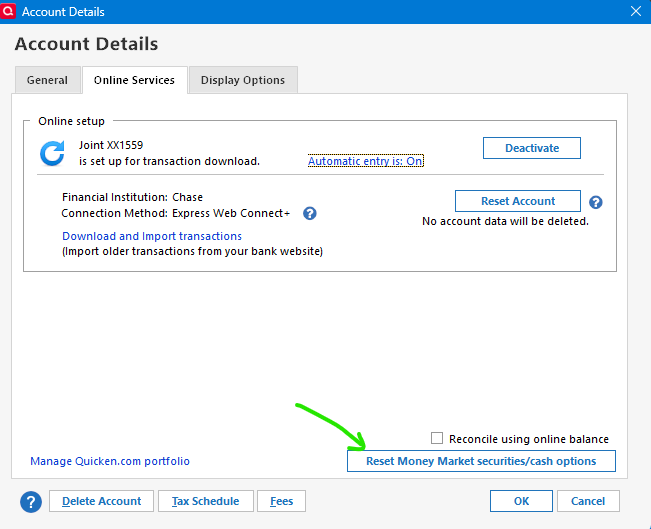Click the Joint XX1559 account name
This screenshot has width=651, height=529.
tap(111, 145)
